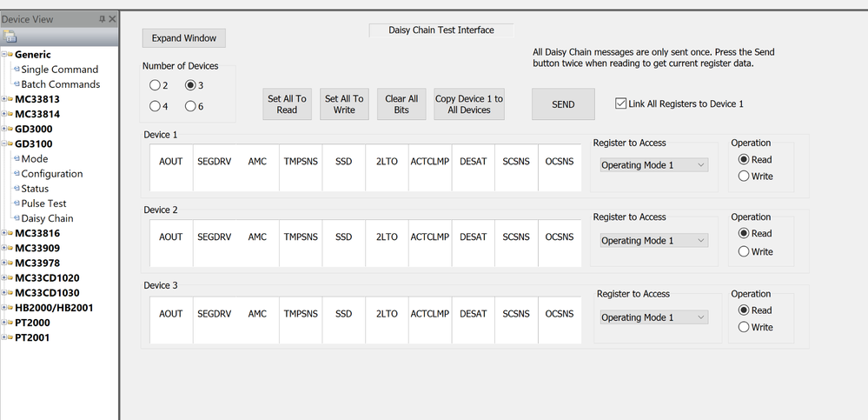Open Batch Commands page
Screen dimensions: 868x420
[x=60, y=84]
